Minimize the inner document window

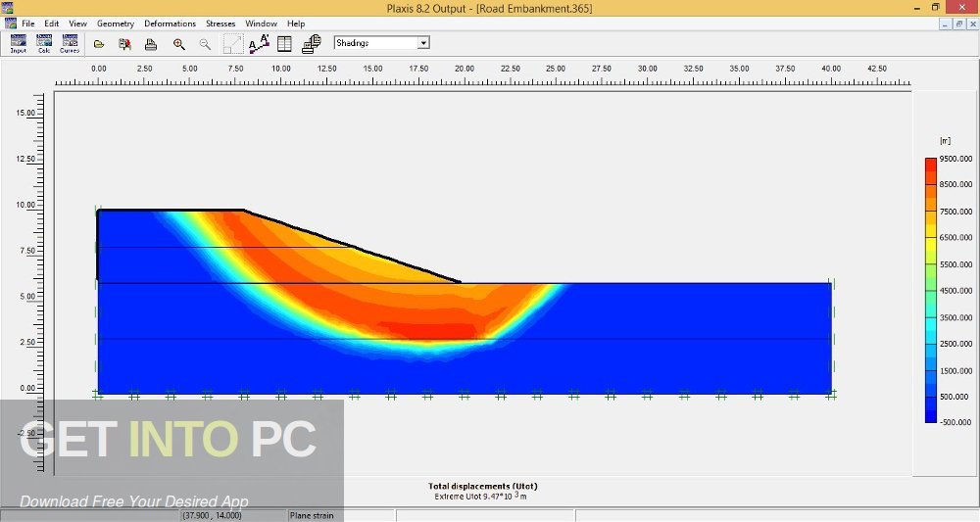(x=945, y=24)
